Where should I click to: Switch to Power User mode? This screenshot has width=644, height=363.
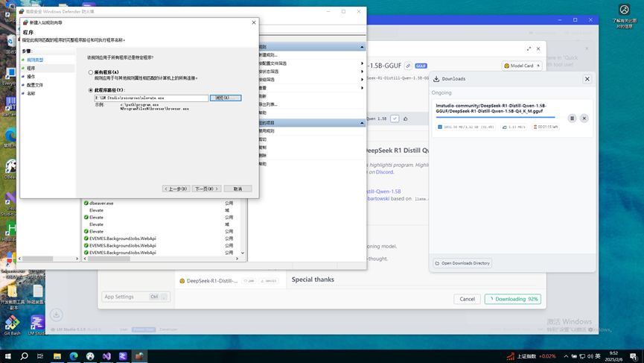pos(144,329)
